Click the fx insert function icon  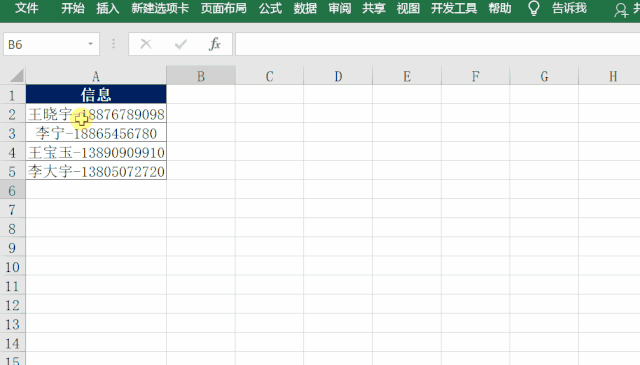coord(215,44)
